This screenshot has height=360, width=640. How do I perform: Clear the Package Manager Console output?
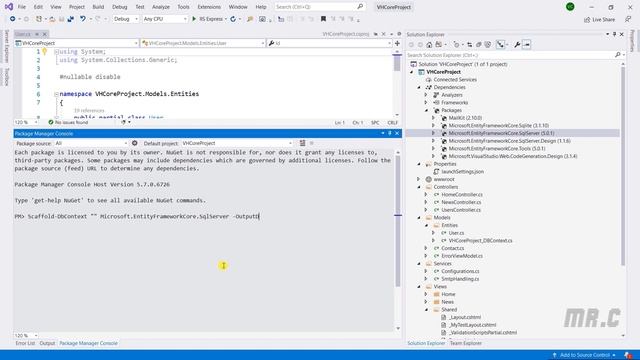point(302,143)
